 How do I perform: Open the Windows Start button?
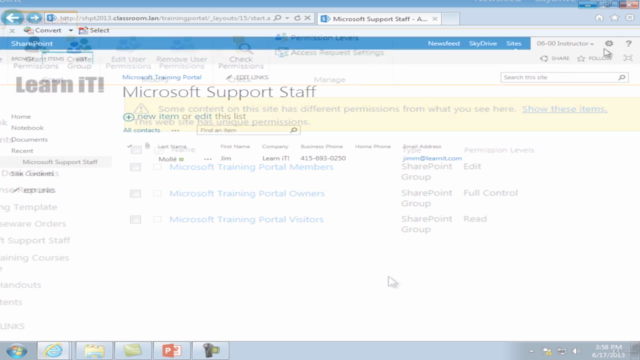coord(17,351)
